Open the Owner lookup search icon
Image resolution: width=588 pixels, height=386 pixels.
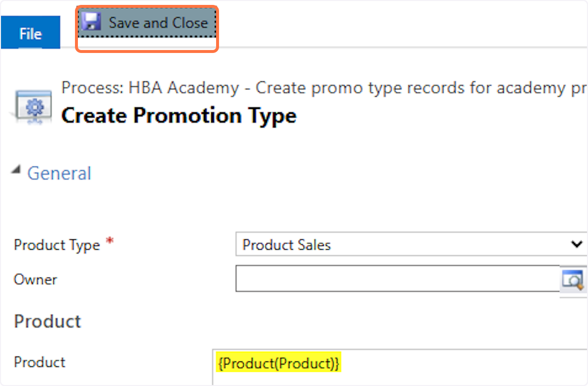(x=572, y=279)
